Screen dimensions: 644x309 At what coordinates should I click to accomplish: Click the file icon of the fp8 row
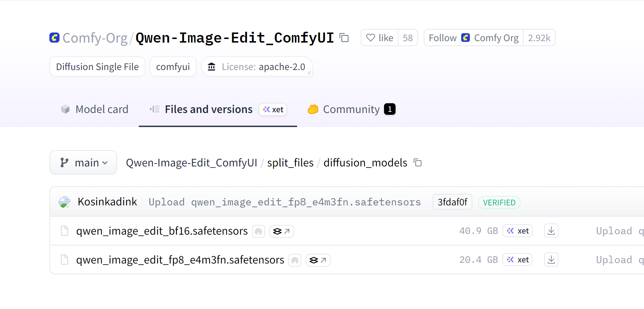pyautogui.click(x=65, y=260)
